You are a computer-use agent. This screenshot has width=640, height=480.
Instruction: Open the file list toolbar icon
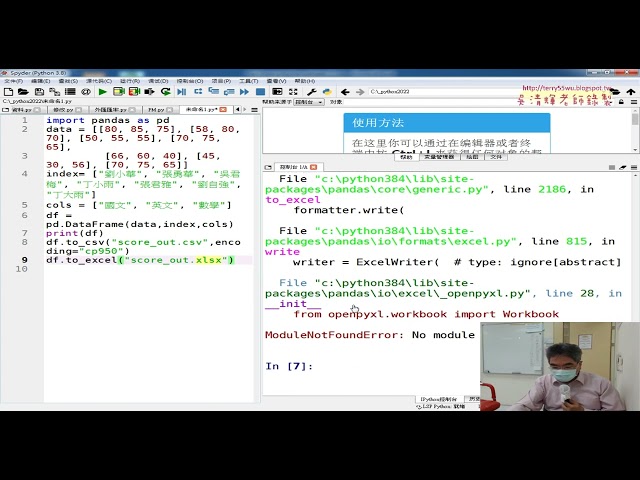[70, 92]
